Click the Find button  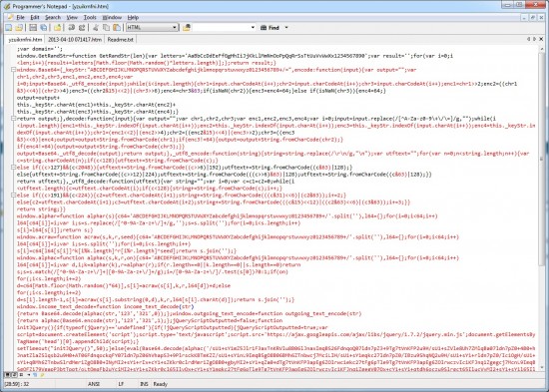coord(270,27)
